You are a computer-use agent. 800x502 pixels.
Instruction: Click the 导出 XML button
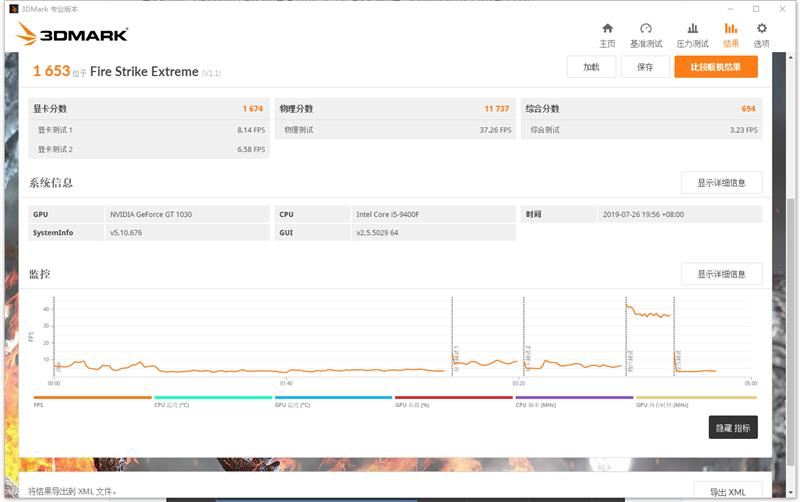pyautogui.click(x=728, y=492)
